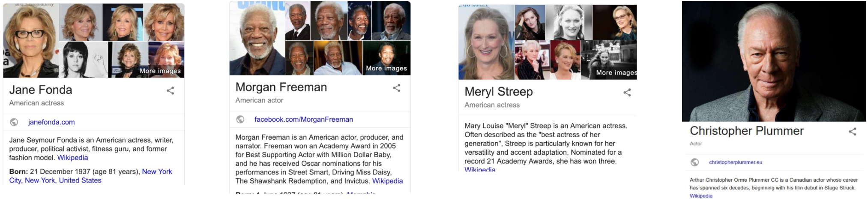Click globe icon beside janefonda.com
Viewport: 868px width, 213px height.
[14, 122]
